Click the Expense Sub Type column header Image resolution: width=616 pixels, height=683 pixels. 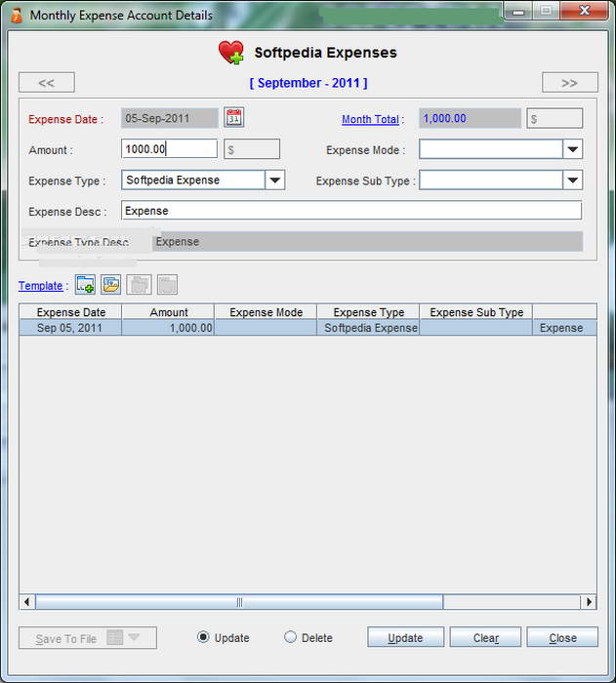[476, 312]
